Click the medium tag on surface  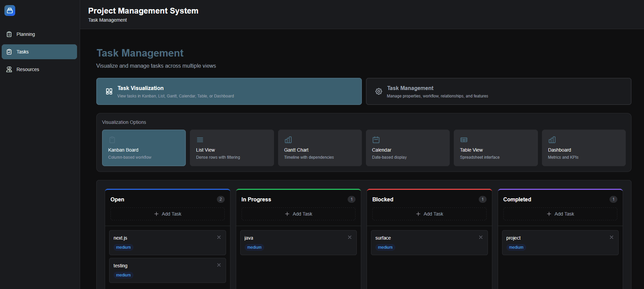click(385, 247)
